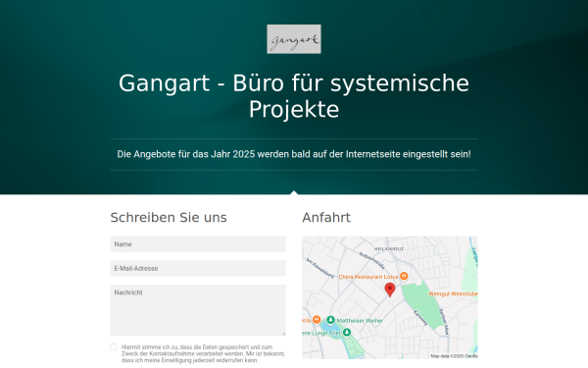Click the 'Angebote für das Jahr 2025' notice text

[294, 154]
